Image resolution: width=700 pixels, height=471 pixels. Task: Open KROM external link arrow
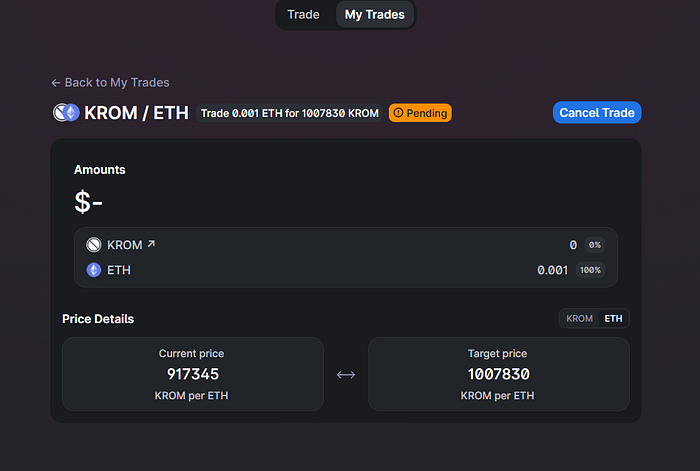151,244
